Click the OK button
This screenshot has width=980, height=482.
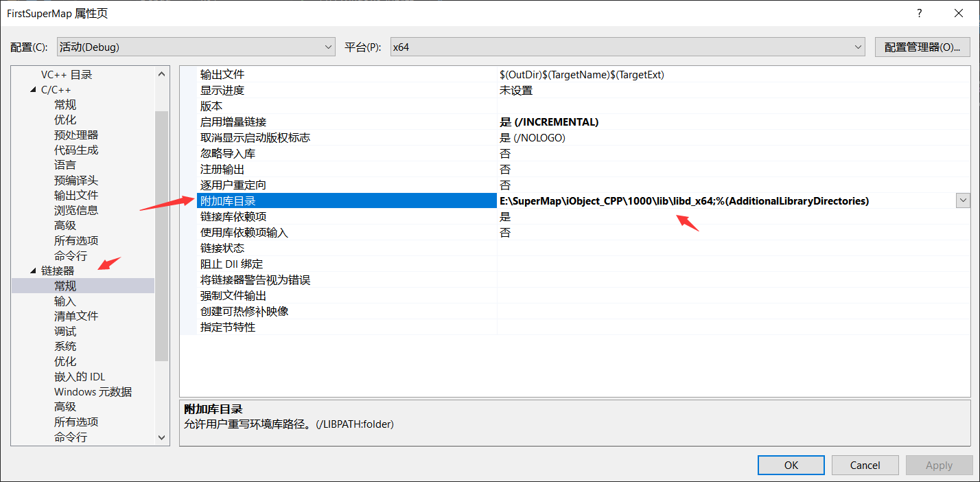[x=791, y=465]
